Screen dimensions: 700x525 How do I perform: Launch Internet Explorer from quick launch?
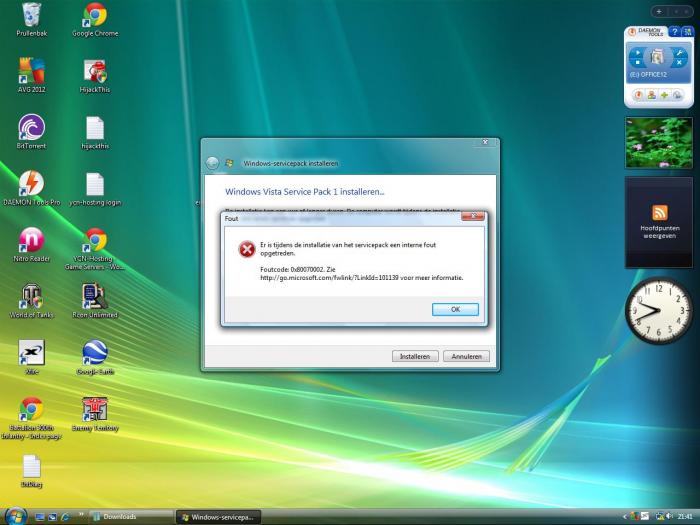[x=66, y=517]
